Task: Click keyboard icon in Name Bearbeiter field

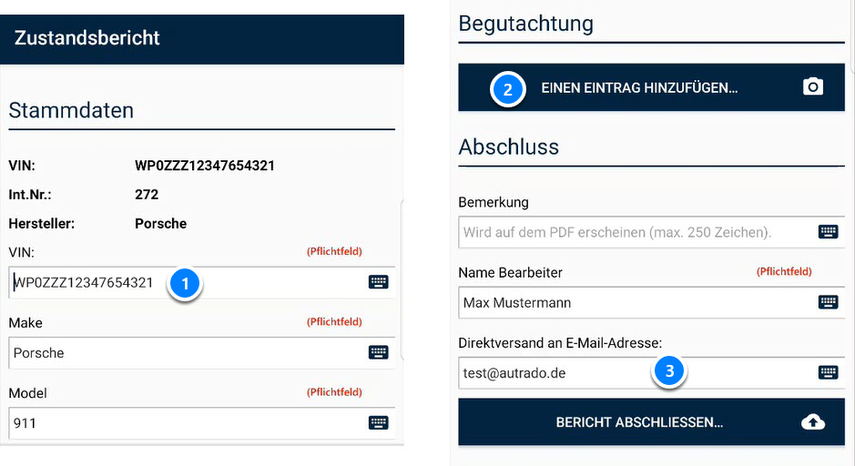Action: point(828,302)
